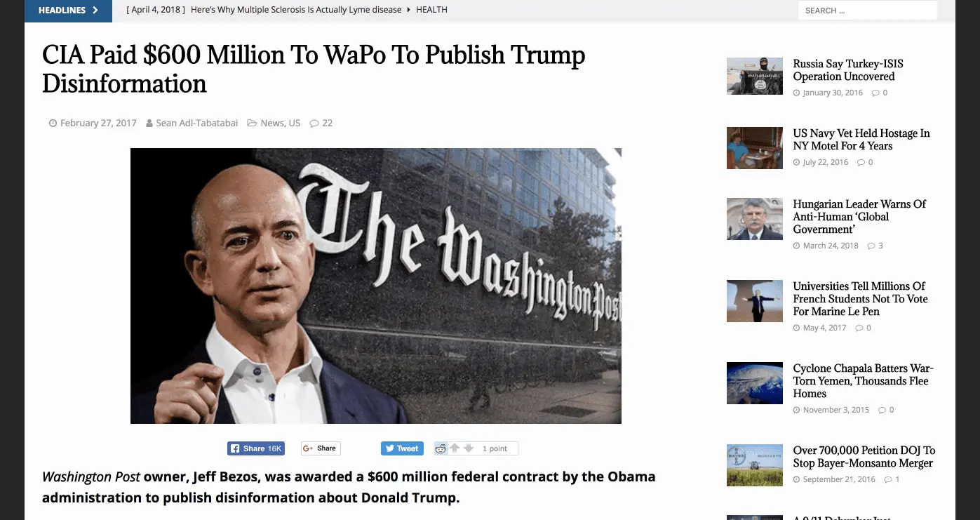The height and width of the screenshot is (520, 980).
Task: Share article via Facebook Share button
Action: (256, 448)
